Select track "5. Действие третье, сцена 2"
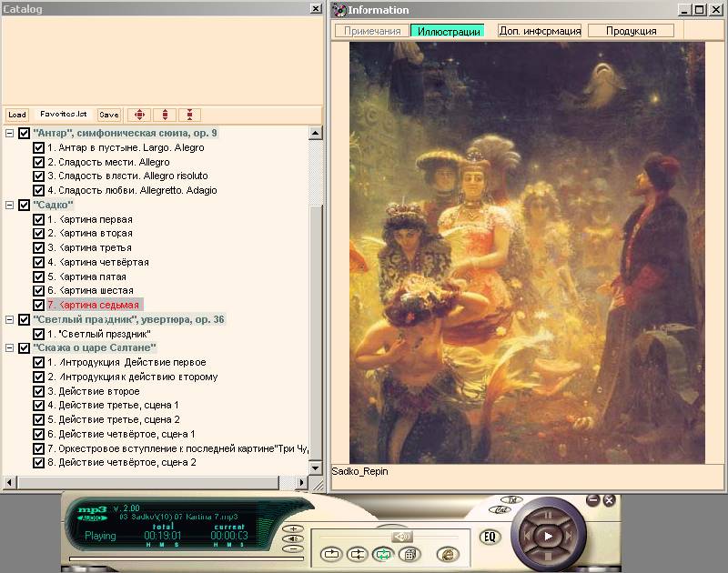Viewport: 728px width, 573px height. 114,419
